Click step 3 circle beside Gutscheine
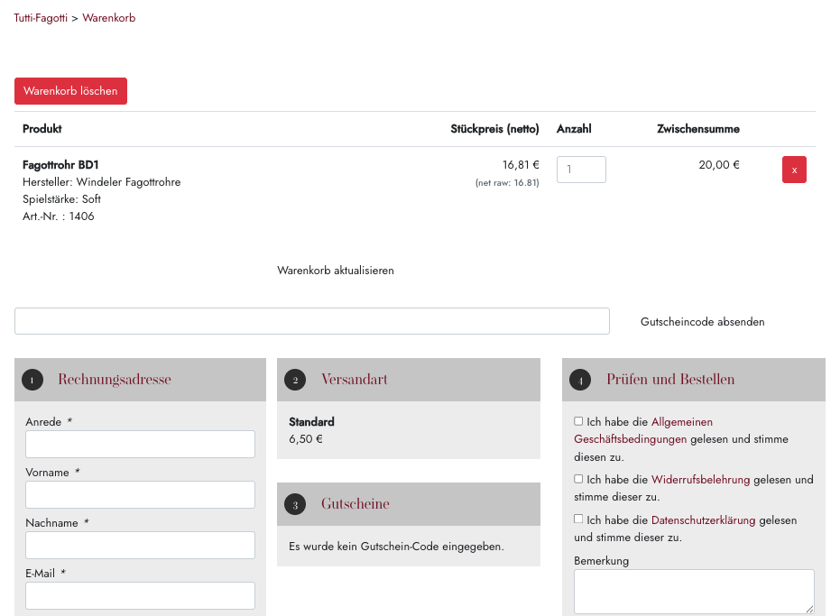This screenshot has height=616, width=840. tap(295, 505)
